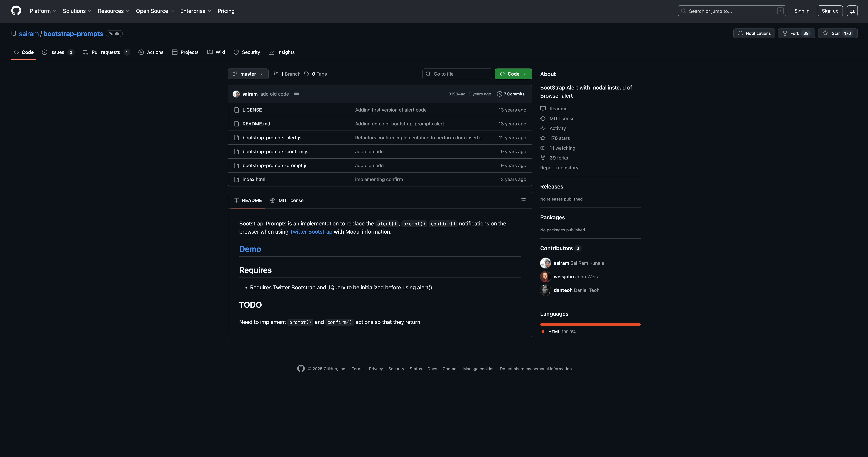This screenshot has width=868, height=457.
Task: Click the GitHub logo in header
Action: pos(16,11)
